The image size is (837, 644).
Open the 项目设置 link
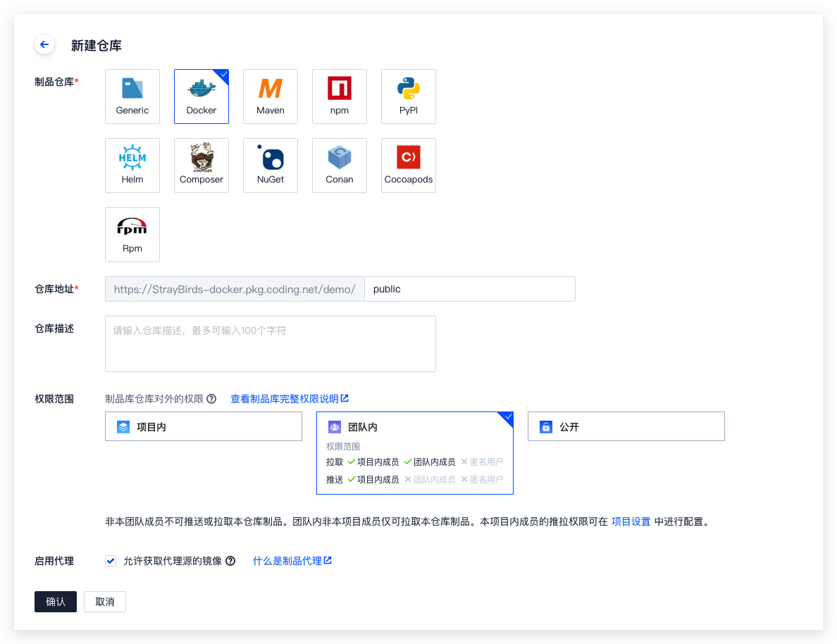point(631,521)
